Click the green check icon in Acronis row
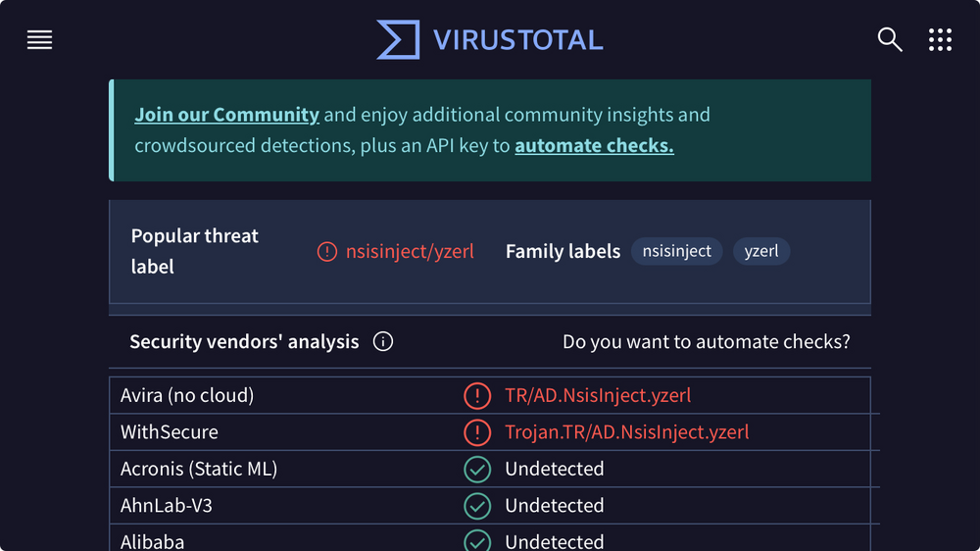 pyautogui.click(x=477, y=469)
